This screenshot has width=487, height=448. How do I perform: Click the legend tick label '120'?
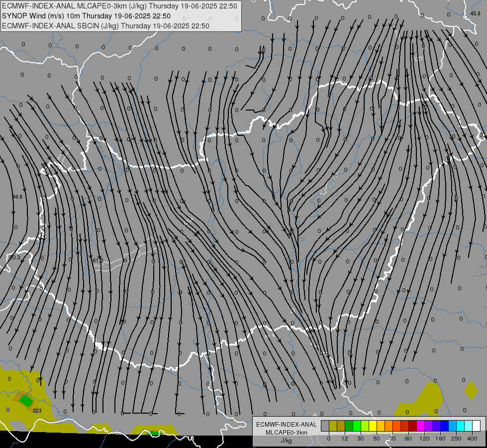click(x=424, y=439)
